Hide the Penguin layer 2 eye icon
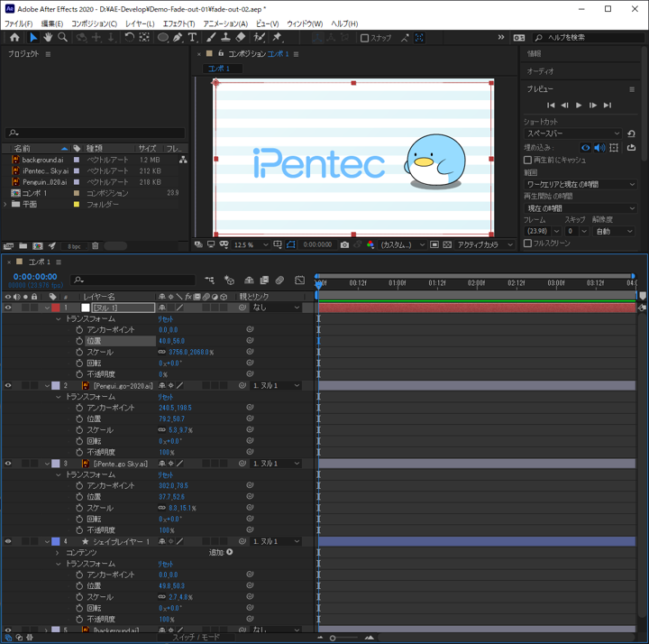Image resolution: width=649 pixels, height=644 pixels. click(8, 385)
